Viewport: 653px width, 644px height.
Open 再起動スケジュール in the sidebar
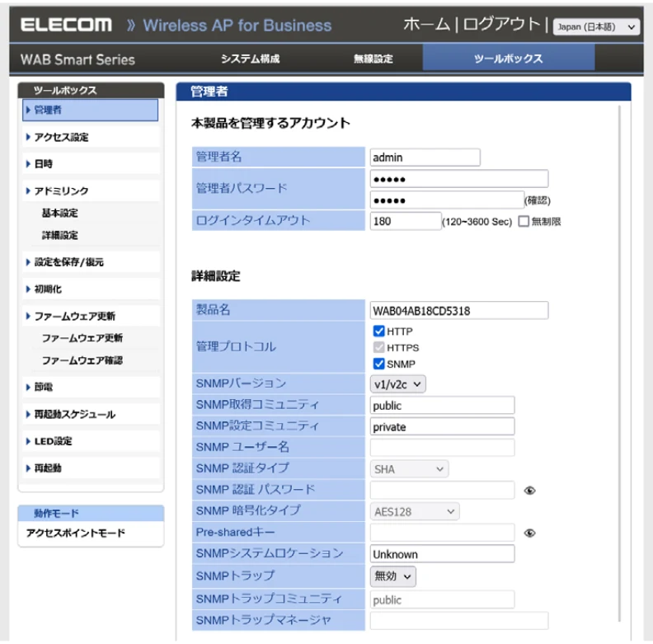click(x=91, y=414)
